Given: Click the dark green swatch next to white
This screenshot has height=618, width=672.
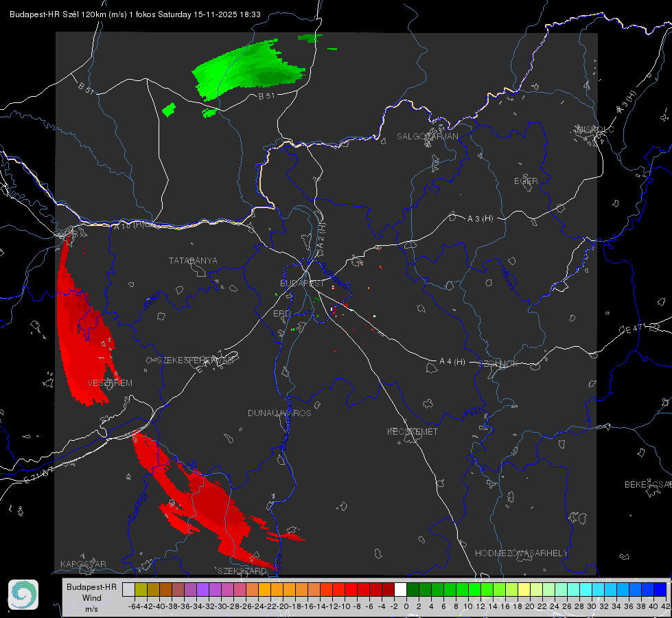Looking at the screenshot, I should 413,589.
